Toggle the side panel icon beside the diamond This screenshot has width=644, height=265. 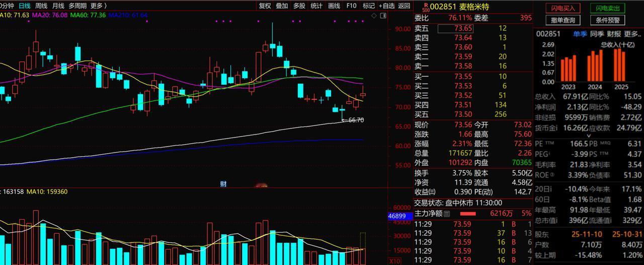pos(383,16)
